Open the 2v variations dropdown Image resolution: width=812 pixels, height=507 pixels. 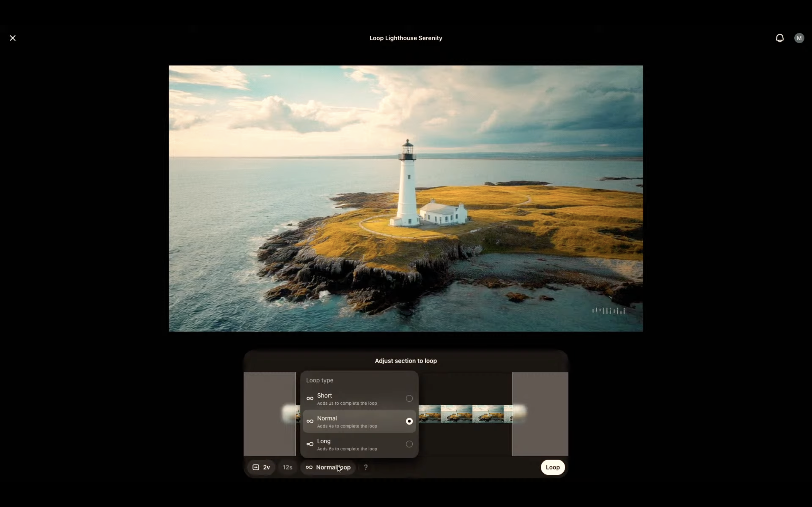click(261, 467)
